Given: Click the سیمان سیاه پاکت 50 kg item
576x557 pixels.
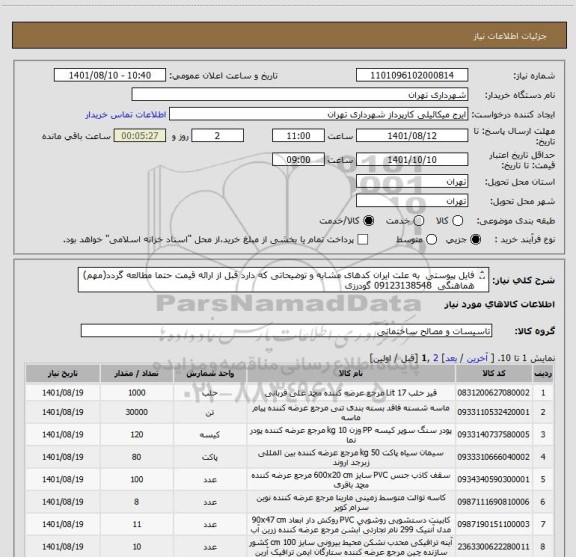Looking at the screenshot, I should click(351, 457).
